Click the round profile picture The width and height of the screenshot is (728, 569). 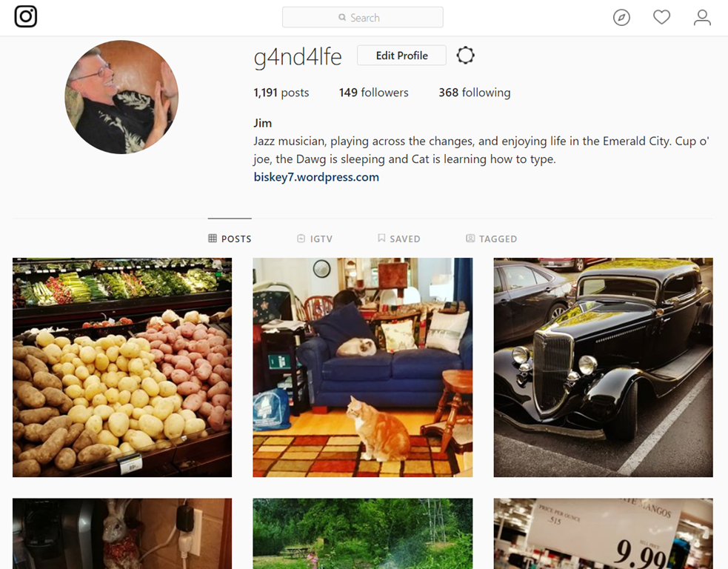coord(121,97)
